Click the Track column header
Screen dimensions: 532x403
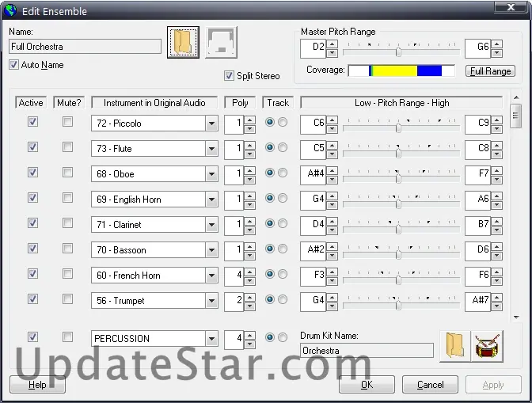pyautogui.click(x=278, y=103)
